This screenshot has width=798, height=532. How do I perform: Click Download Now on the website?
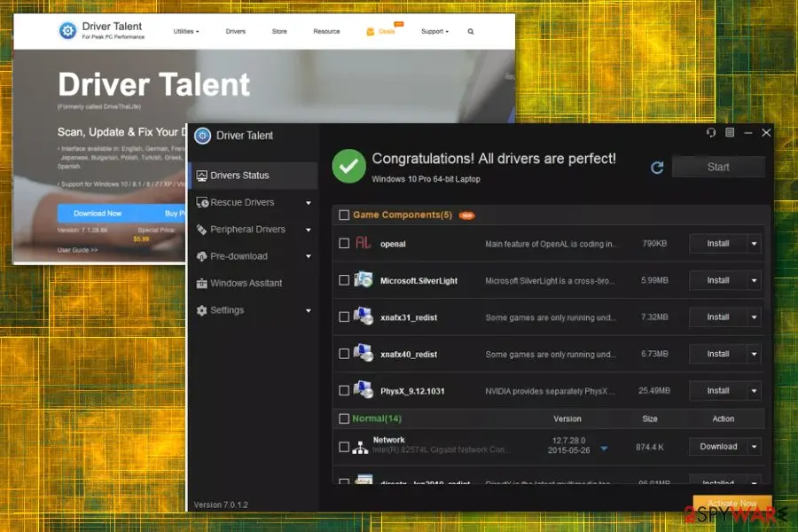tap(98, 214)
